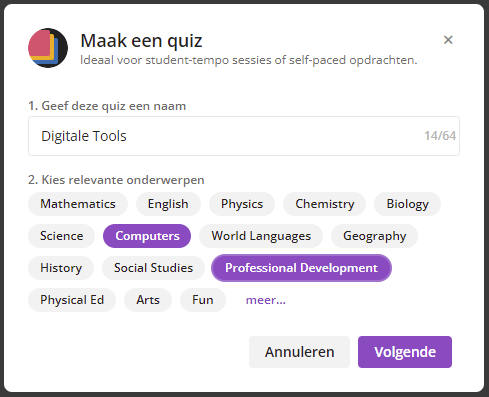This screenshot has width=489, height=397.
Task: Select the Fun subject chip
Action: (x=203, y=300)
